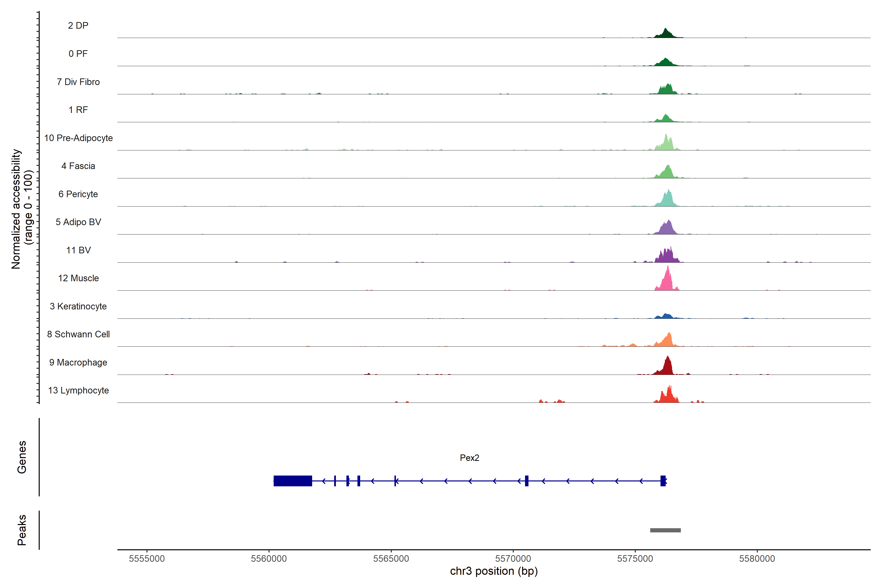Screen dimensions: 882x588
Task: Click the chr3 position axis title
Action: 493,571
